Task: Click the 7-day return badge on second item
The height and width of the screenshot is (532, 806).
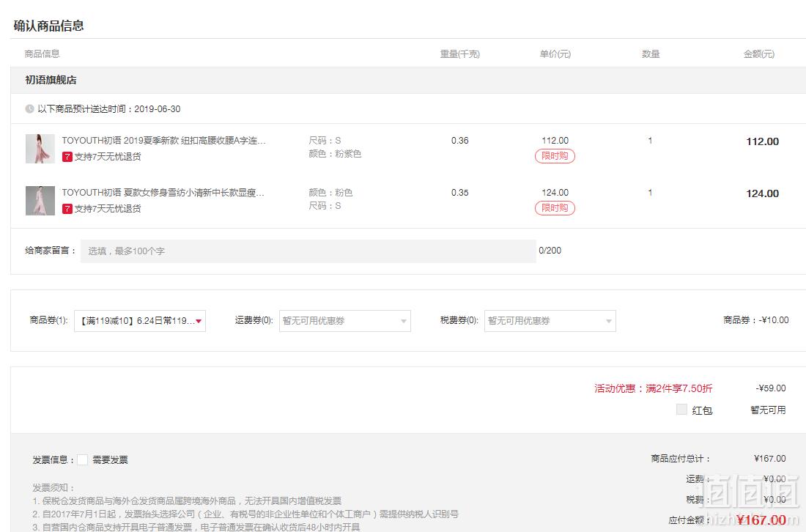Action: (67, 209)
